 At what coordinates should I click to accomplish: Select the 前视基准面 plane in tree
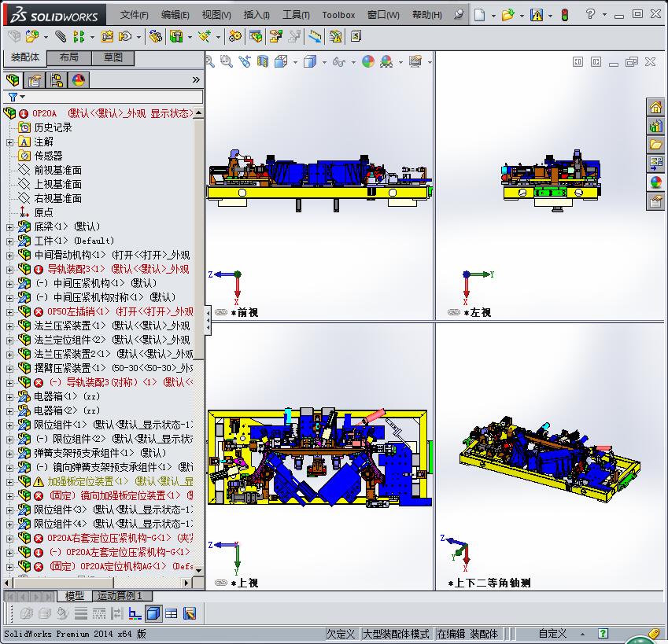(58, 171)
